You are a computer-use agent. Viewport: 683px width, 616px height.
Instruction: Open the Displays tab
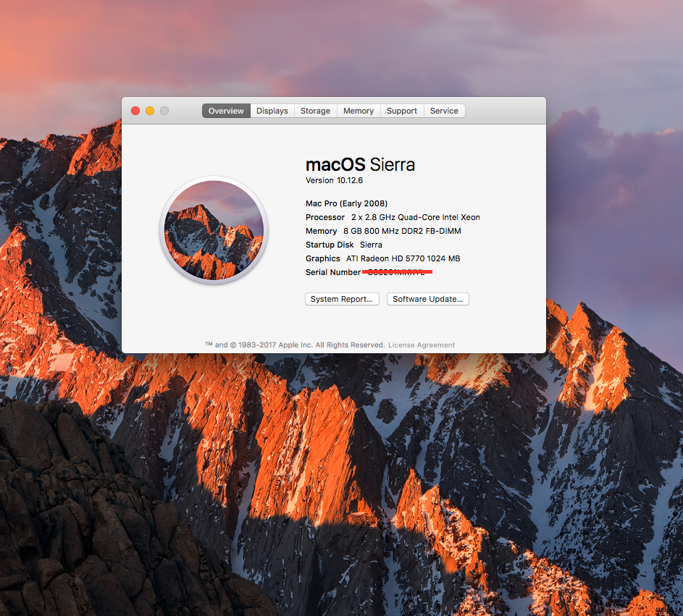tap(272, 111)
